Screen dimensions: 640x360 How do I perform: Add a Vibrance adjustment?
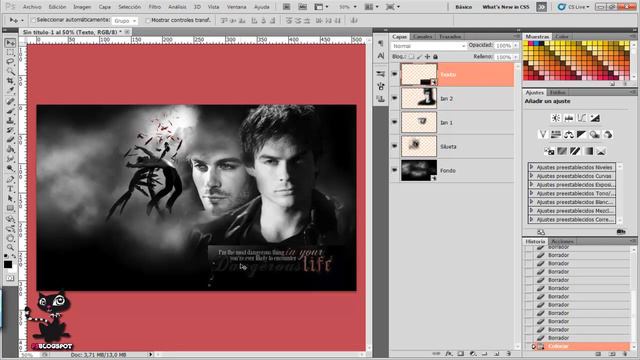click(542, 135)
